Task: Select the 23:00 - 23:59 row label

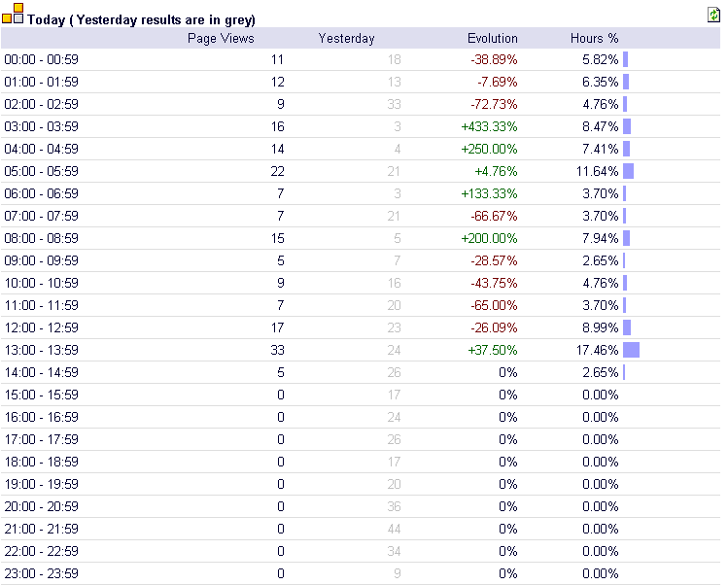Action: [x=42, y=573]
